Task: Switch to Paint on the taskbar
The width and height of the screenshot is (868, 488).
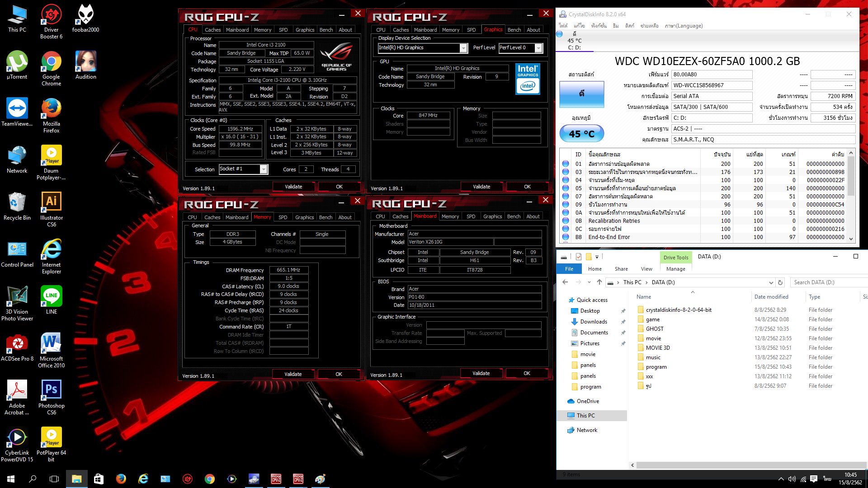Action: coord(320,479)
